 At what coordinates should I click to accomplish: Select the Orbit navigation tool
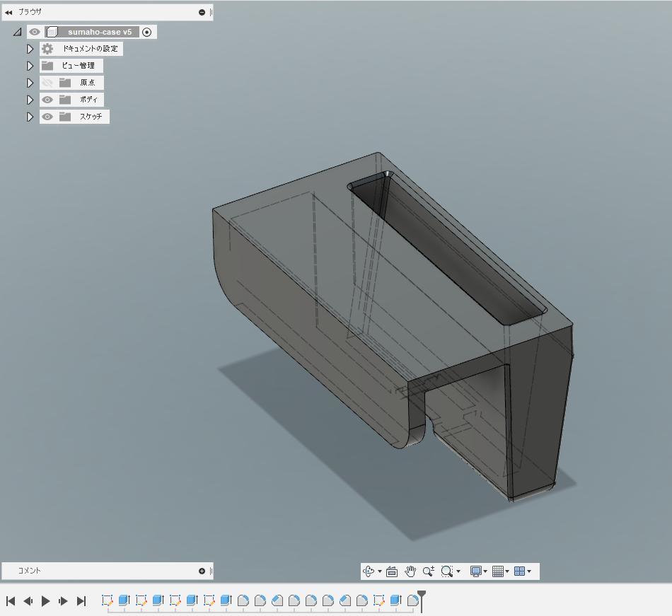click(368, 571)
